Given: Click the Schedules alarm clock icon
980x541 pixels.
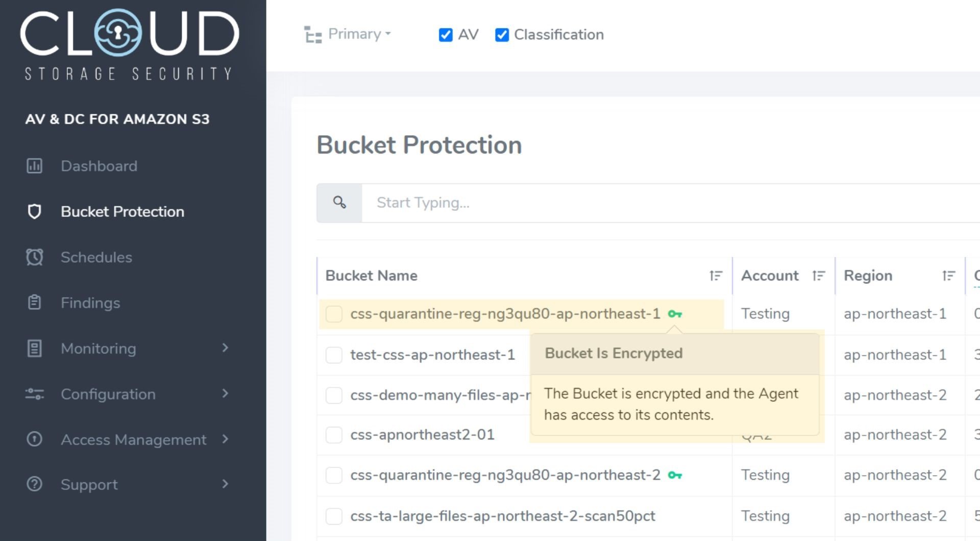Looking at the screenshot, I should tap(34, 257).
